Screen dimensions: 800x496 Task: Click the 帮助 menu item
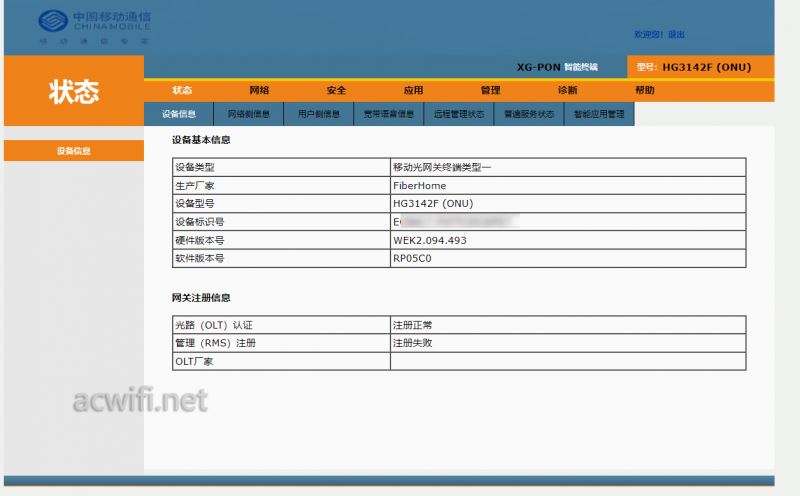point(645,90)
